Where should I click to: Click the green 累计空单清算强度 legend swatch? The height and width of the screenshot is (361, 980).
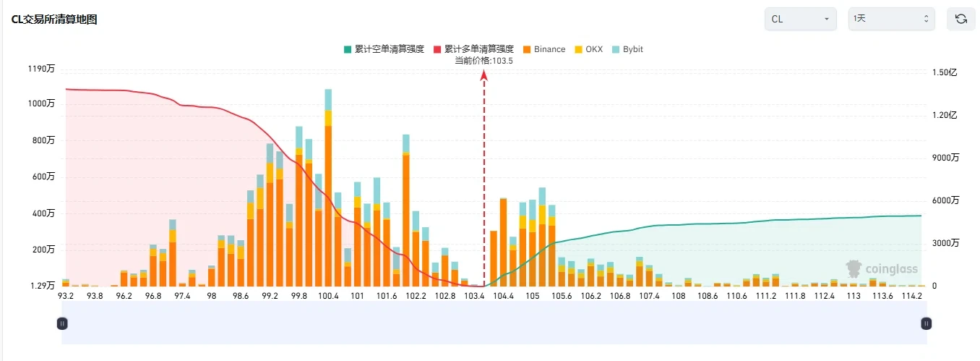coord(348,49)
